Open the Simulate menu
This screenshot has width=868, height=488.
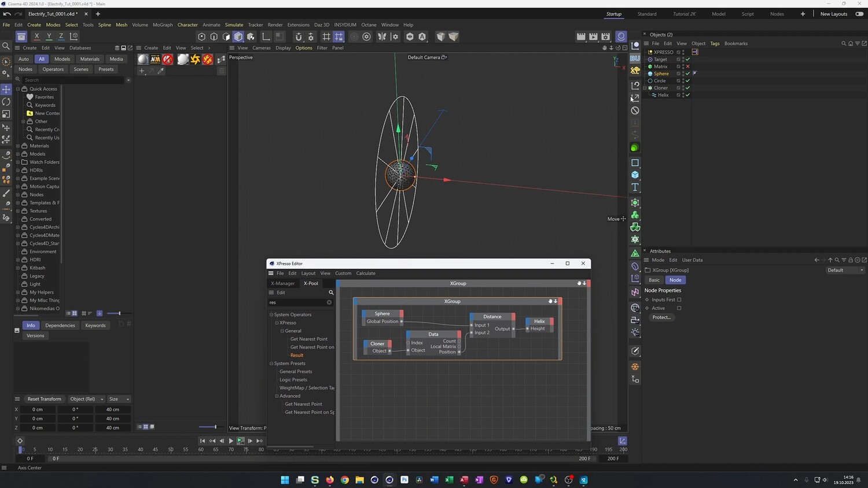point(234,25)
